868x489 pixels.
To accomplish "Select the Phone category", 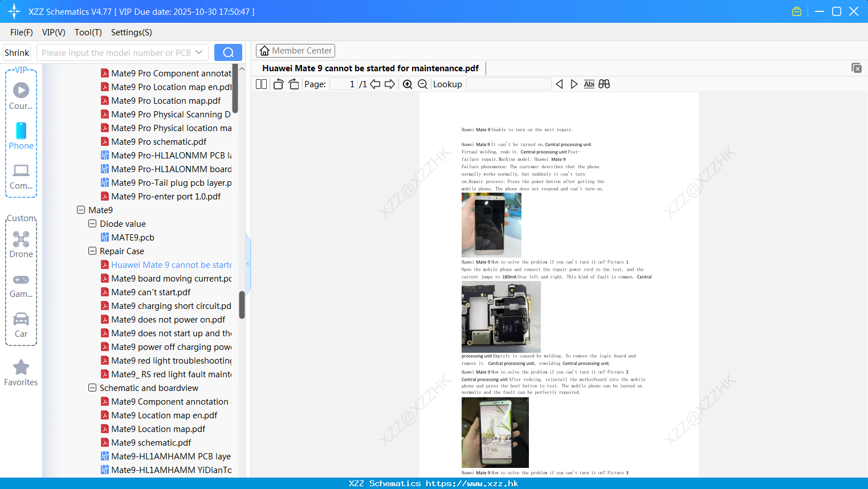I will [x=21, y=136].
